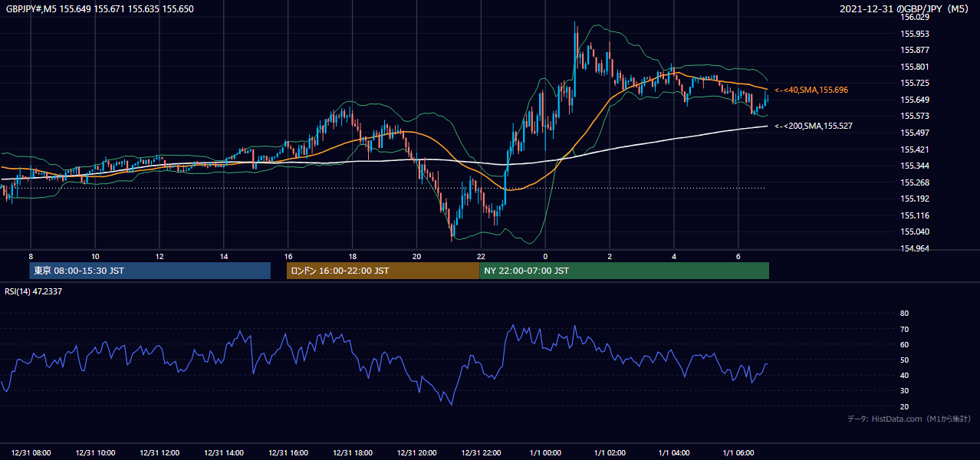Click the 200 SMA 155.527 label
The image size is (980, 460).
point(813,126)
